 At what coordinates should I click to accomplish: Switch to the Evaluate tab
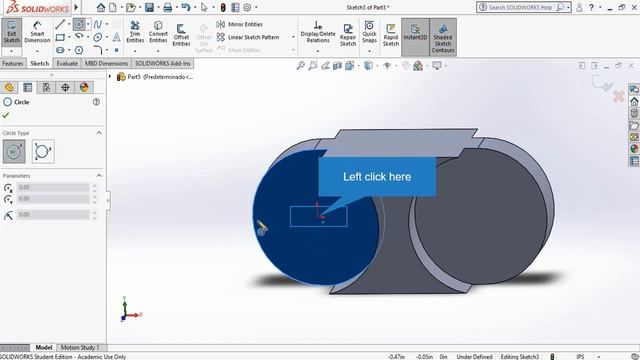67,63
